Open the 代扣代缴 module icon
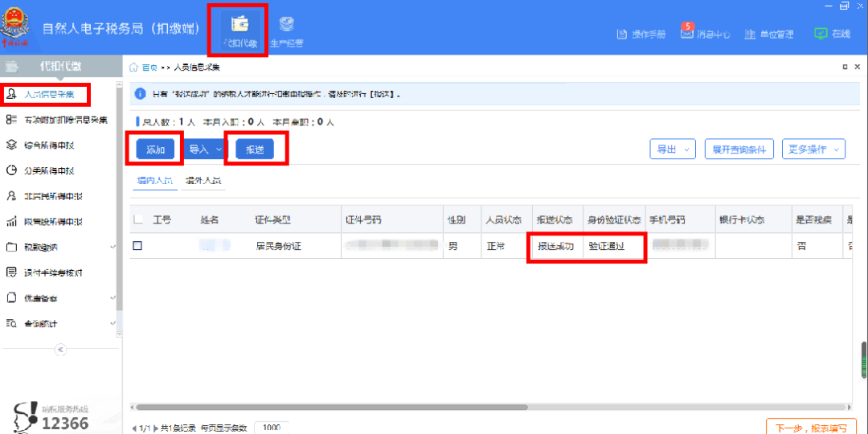 [x=240, y=31]
